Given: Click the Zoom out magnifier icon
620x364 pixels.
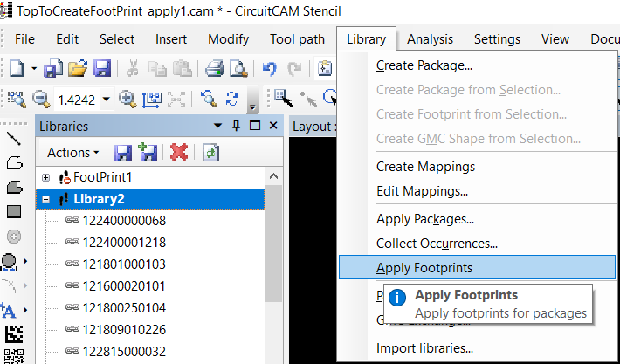Looking at the screenshot, I should pos(39,99).
